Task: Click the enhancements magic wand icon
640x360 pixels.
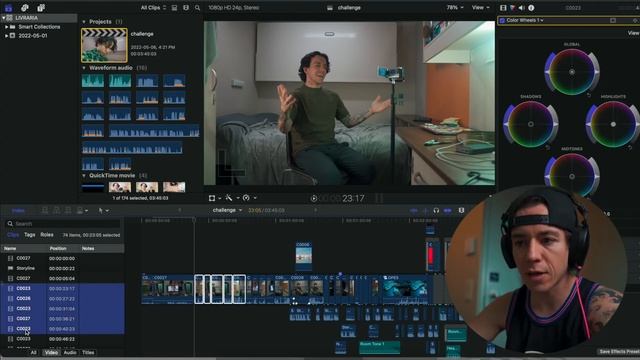Action: tap(229, 198)
